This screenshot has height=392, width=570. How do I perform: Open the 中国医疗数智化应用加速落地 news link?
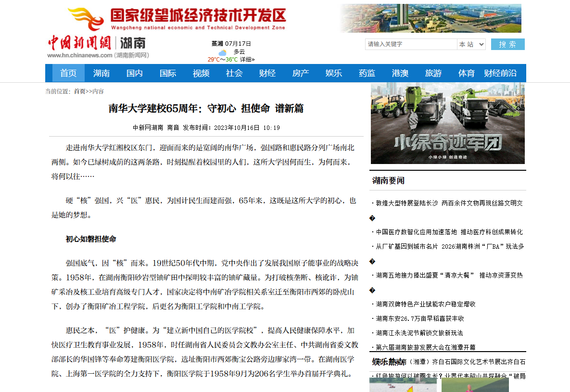(449, 232)
